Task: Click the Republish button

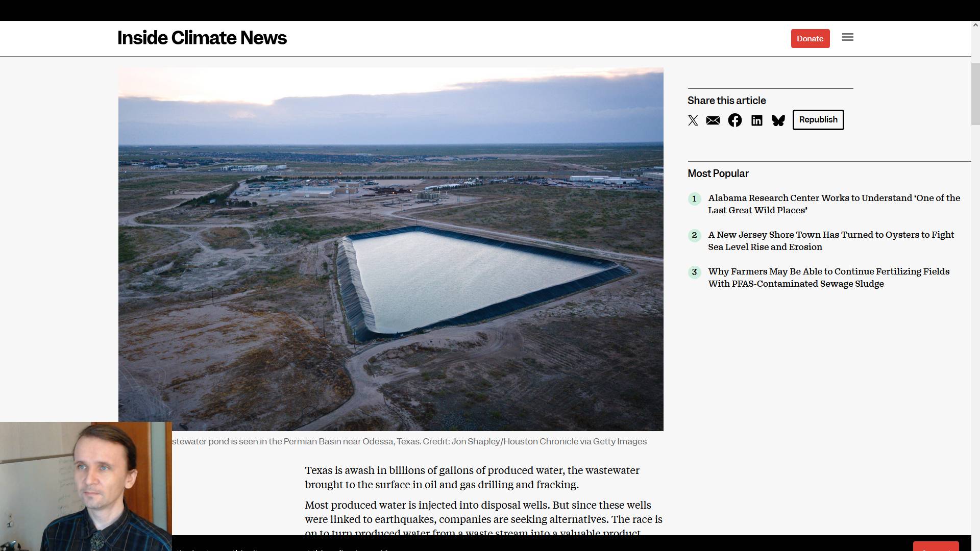Action: pyautogui.click(x=818, y=120)
